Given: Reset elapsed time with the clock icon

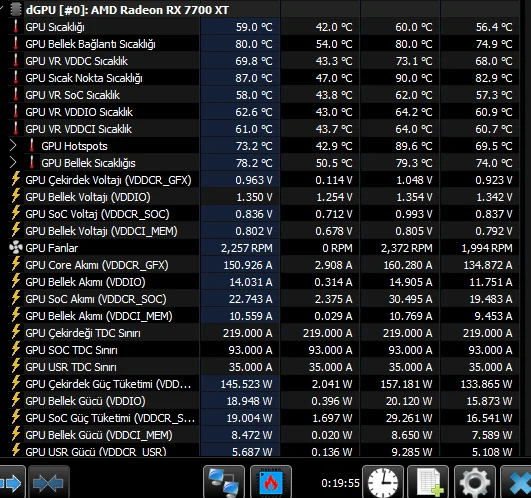Looking at the screenshot, I should click(x=383, y=482).
